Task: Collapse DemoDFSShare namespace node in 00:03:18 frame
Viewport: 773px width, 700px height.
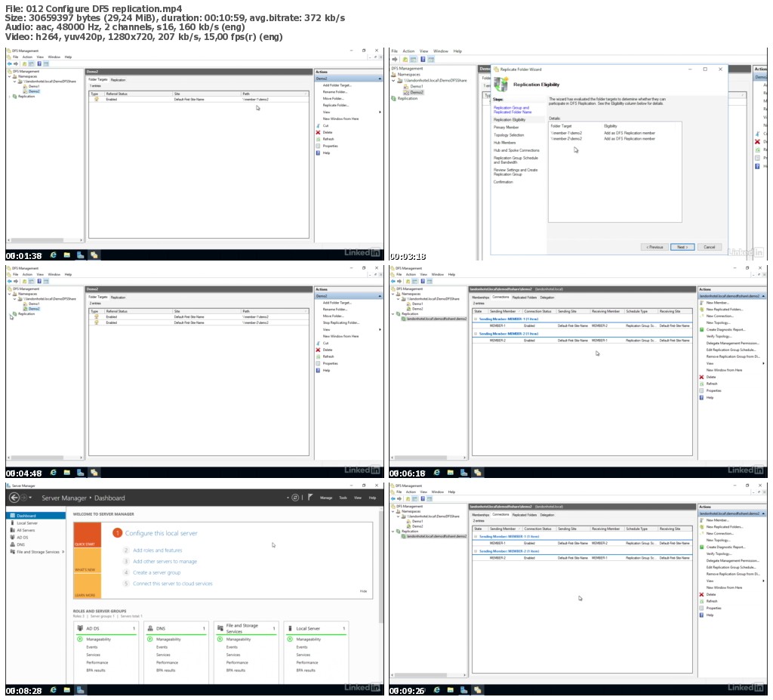Action: [x=393, y=80]
